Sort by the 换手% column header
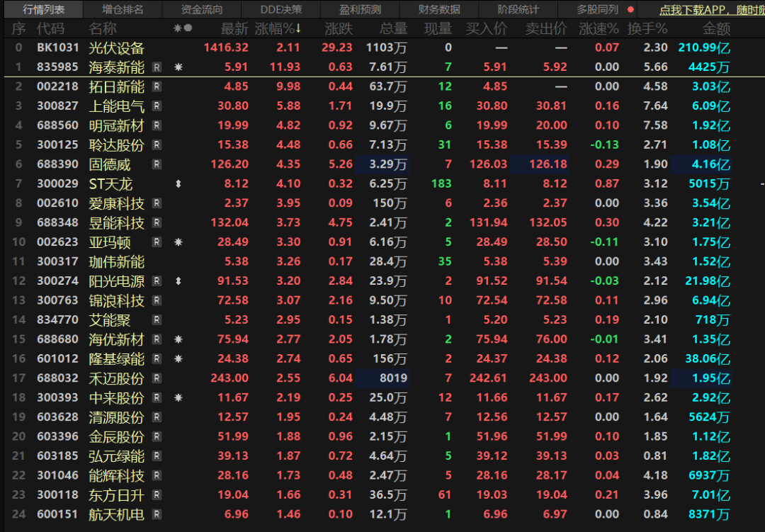Viewport: 765px width, 532px height. [x=647, y=29]
